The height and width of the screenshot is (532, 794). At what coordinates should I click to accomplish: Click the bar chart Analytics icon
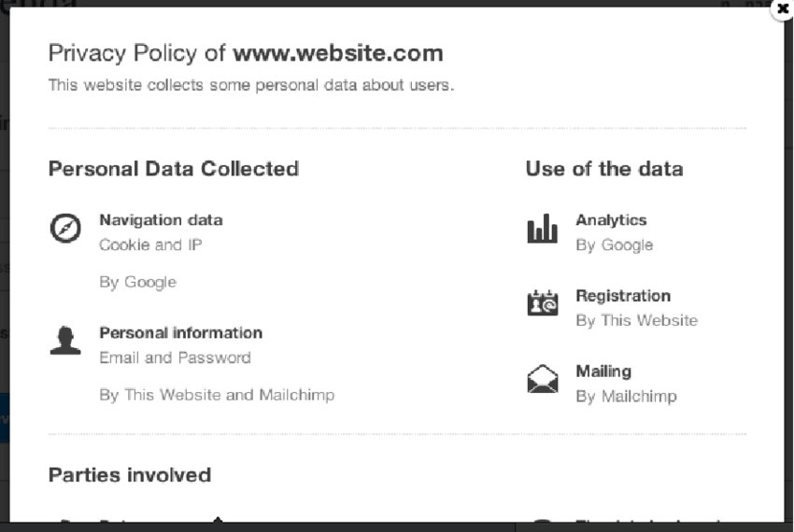542,229
